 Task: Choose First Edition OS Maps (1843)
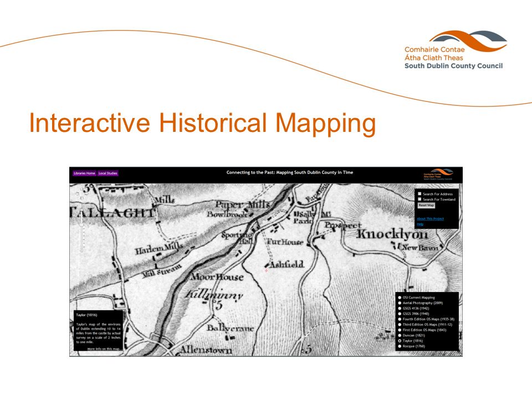[x=400, y=330]
